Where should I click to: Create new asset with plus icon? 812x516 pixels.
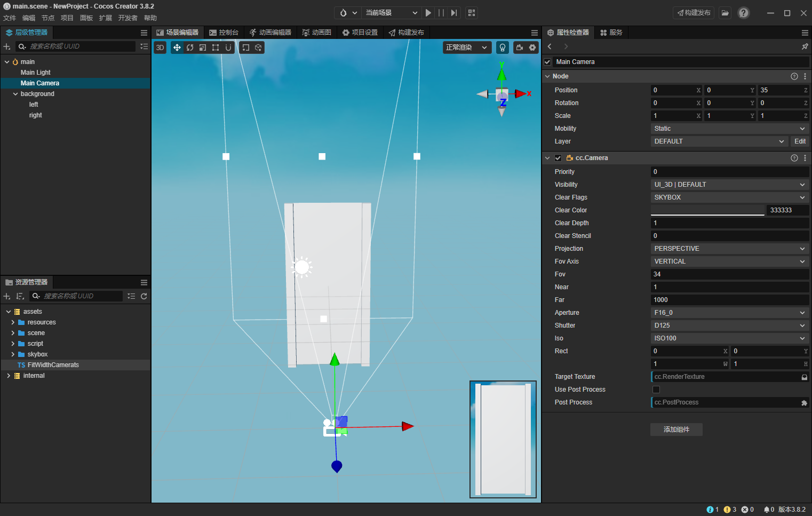(7, 296)
